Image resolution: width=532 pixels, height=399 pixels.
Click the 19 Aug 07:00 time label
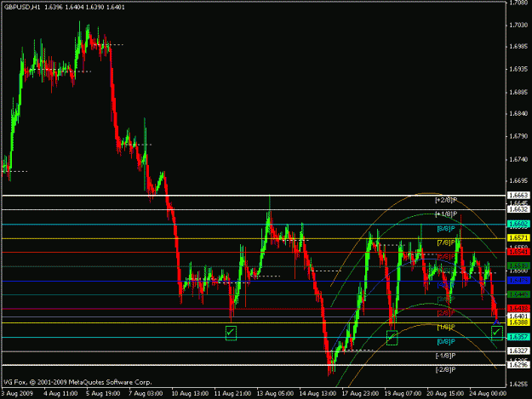point(403,394)
